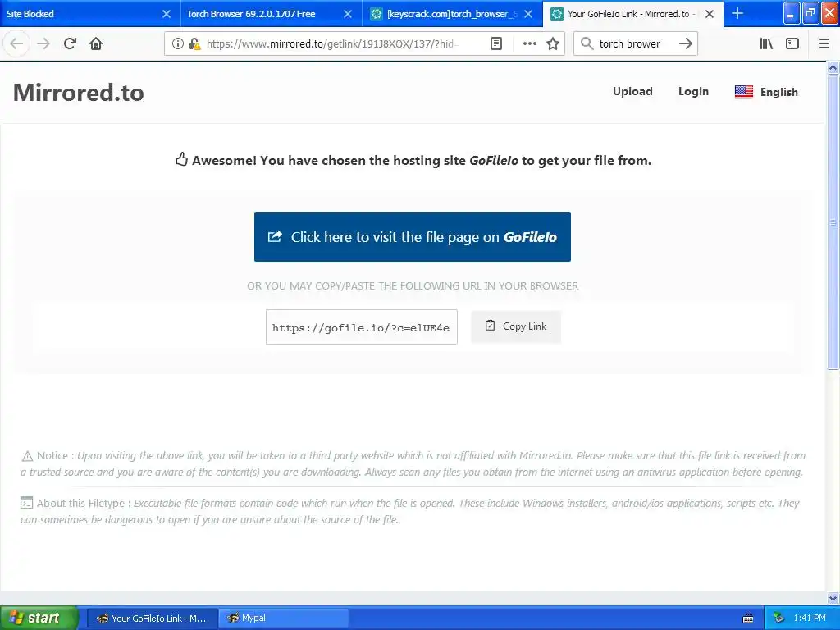
Task: Click the 1:41 PM clock
Action: (x=810, y=619)
